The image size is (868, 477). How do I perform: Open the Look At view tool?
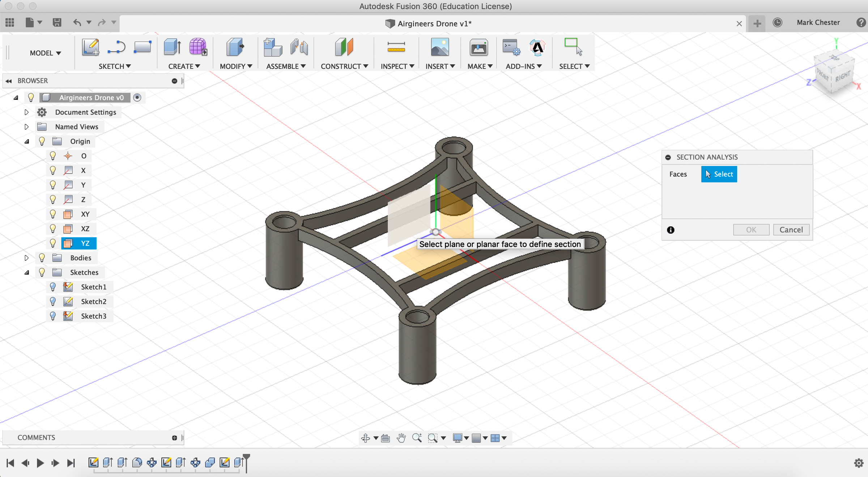coord(385,438)
